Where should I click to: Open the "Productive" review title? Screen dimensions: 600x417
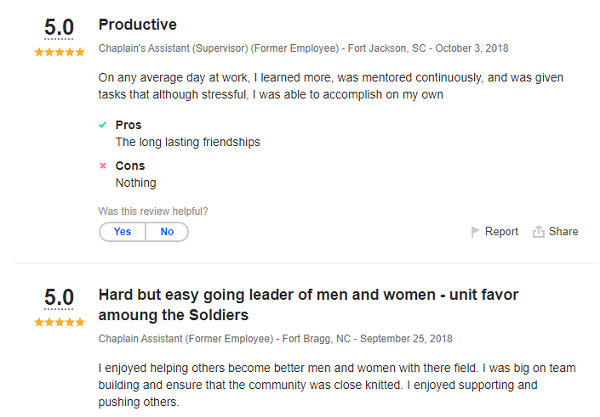pos(137,24)
